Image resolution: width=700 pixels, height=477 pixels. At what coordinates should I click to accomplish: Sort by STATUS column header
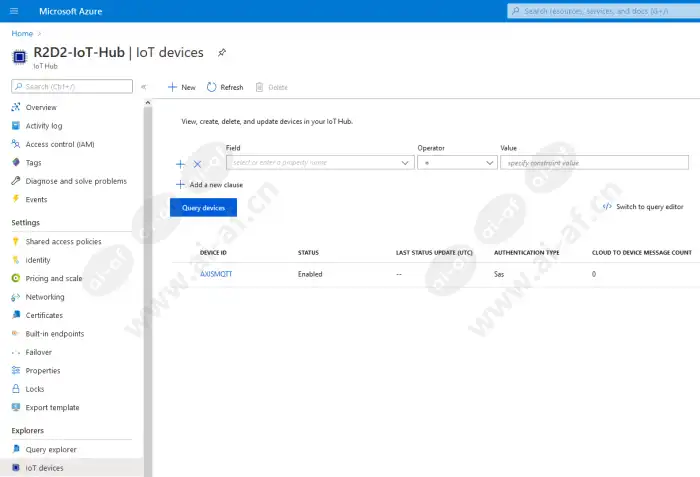tap(308, 252)
